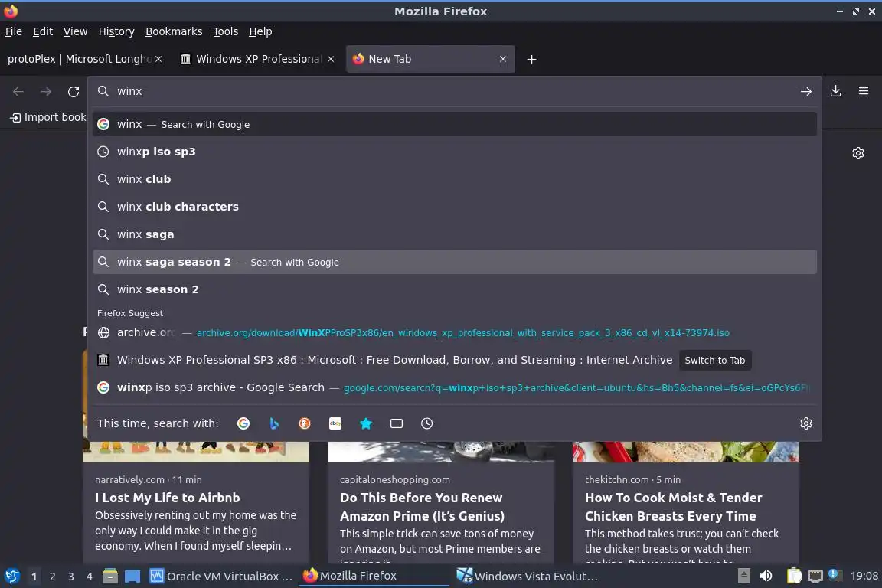Pick the "winxp iso sp3" history suggestion
This screenshot has width=882, height=588.
coord(455,152)
